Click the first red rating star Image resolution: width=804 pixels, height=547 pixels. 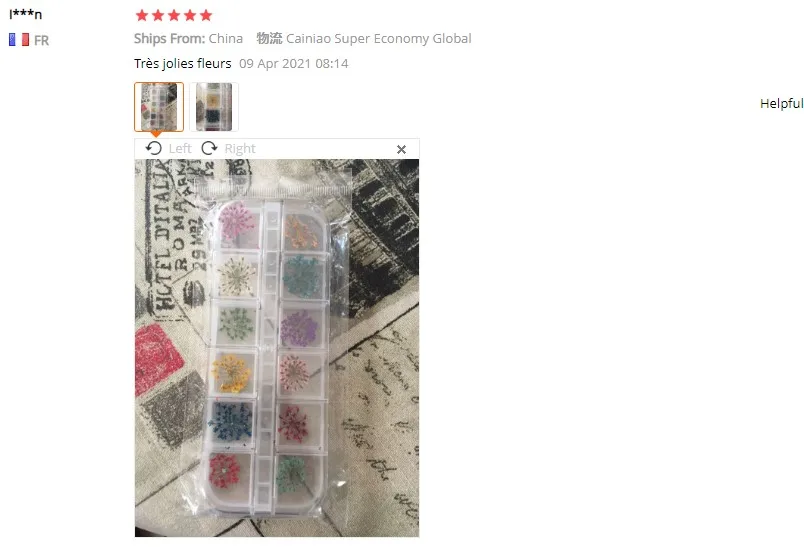[142, 15]
